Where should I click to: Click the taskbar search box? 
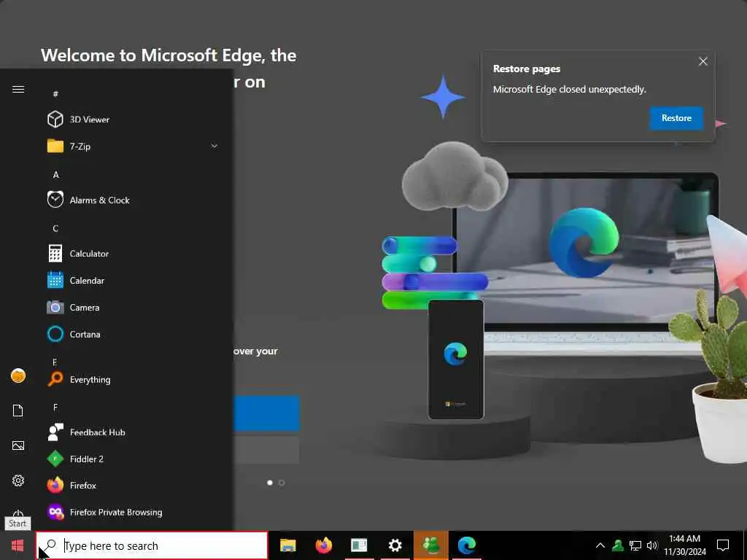[152, 545]
